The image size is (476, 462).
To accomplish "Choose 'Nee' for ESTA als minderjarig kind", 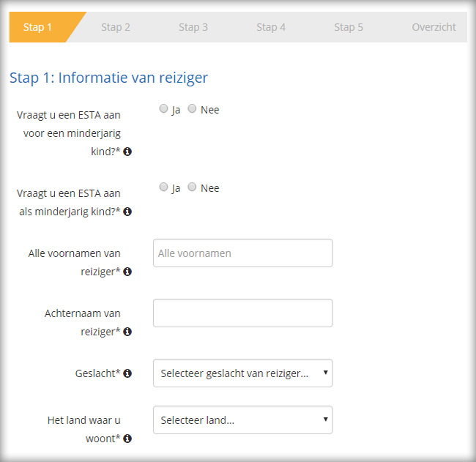I will [x=193, y=187].
